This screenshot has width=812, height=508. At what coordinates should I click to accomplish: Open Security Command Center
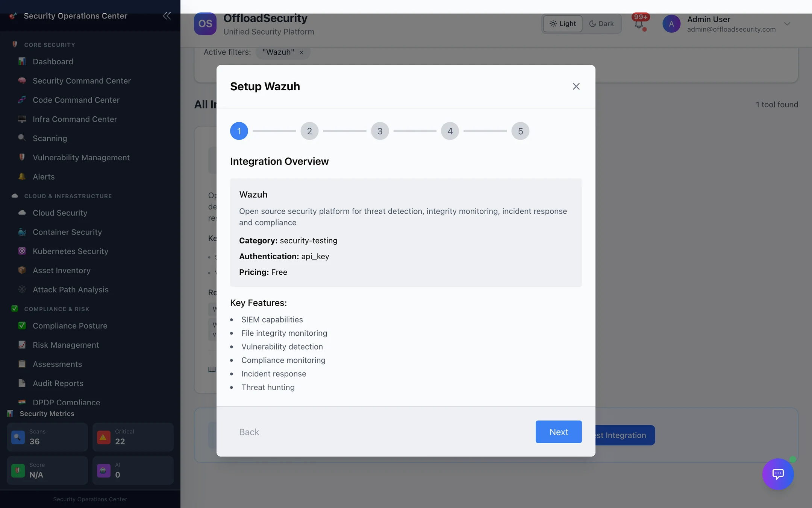(x=82, y=81)
